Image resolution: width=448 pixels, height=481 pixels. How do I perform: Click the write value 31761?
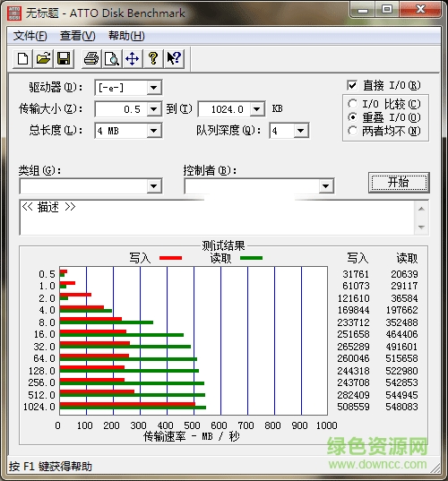tap(356, 274)
